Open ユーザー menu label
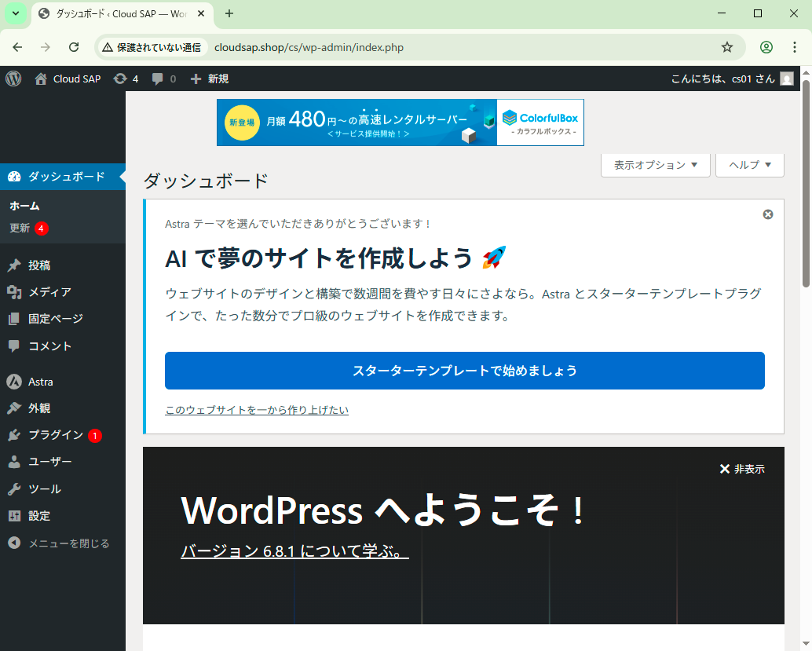Viewport: 812px width, 651px height. coord(49,462)
